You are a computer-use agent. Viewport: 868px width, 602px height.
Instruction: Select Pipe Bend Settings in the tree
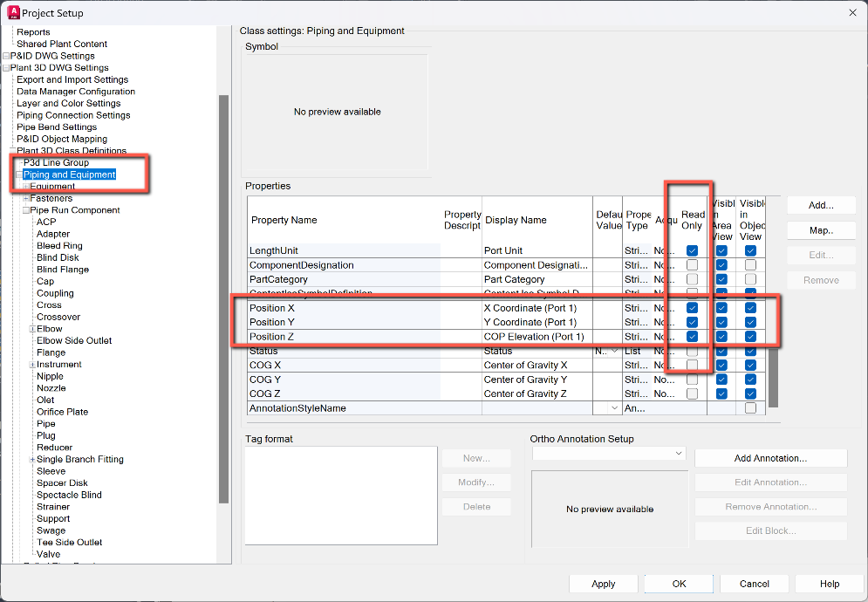(x=56, y=127)
